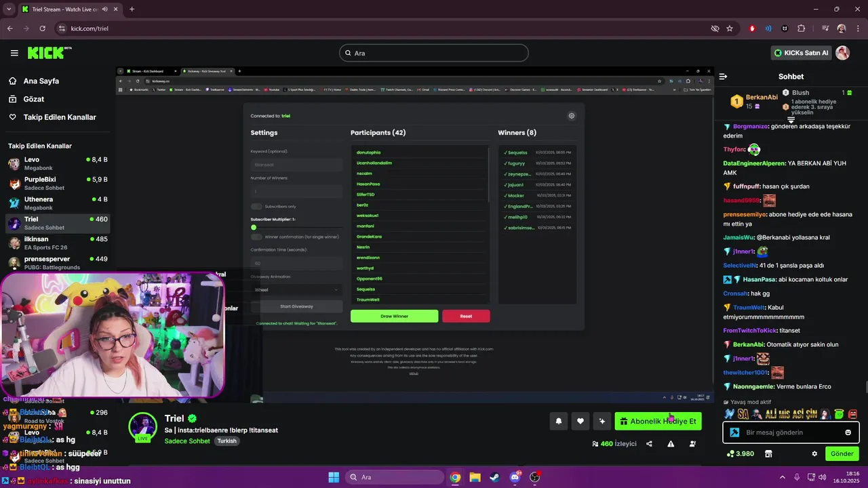
Task: Click the hammer moderation icon in chat input
Action: [734, 432]
